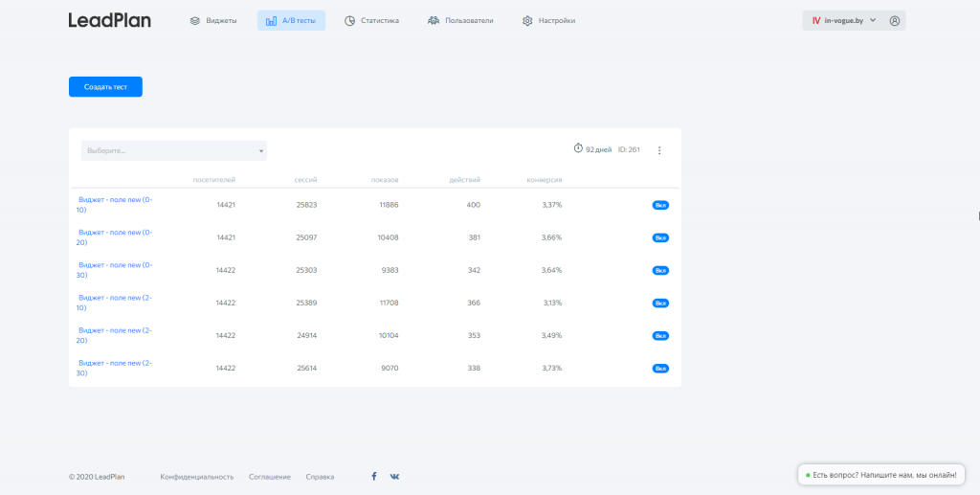Toggle Вкл for widget поле new (0-10)
This screenshot has height=495, width=980.
click(660, 205)
